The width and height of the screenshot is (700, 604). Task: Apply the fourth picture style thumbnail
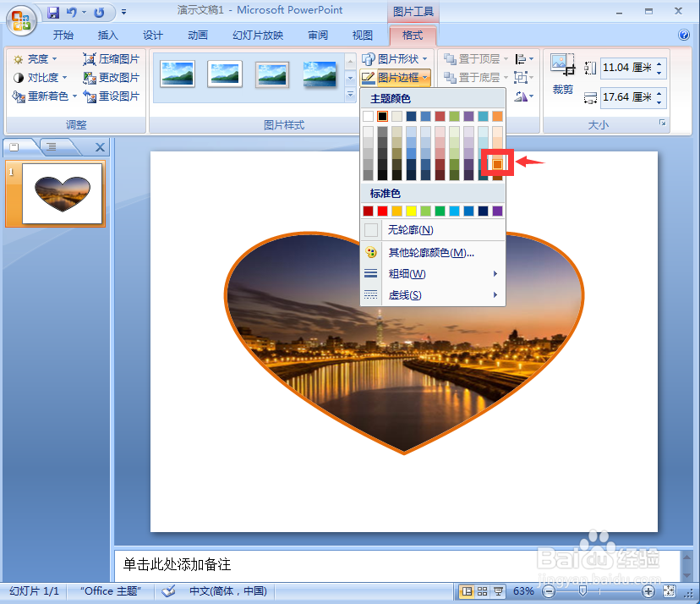[320, 74]
